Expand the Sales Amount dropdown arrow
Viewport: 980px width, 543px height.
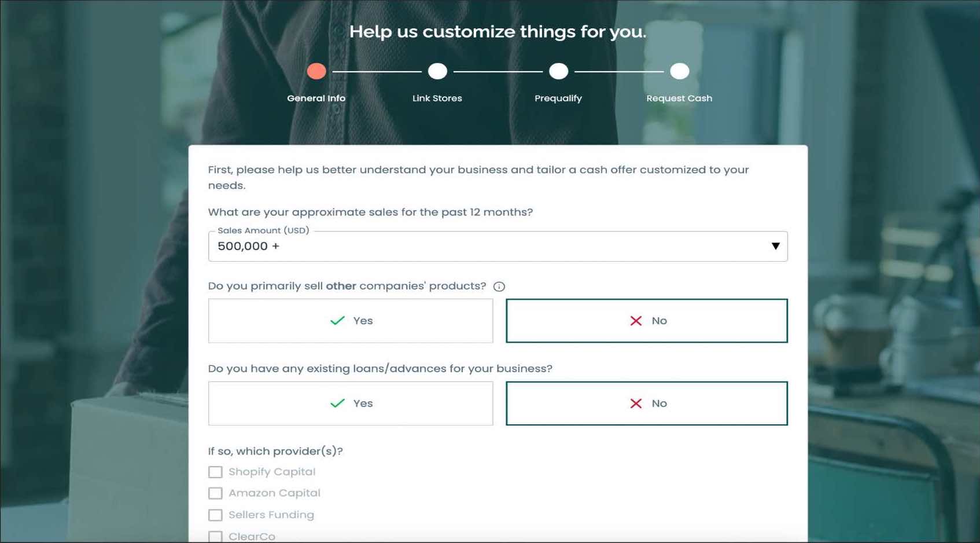click(775, 247)
